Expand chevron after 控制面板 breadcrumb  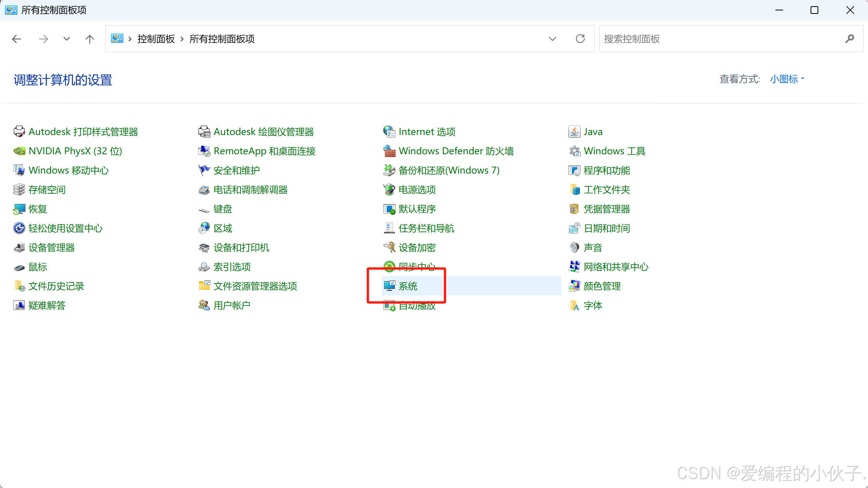pyautogui.click(x=182, y=39)
